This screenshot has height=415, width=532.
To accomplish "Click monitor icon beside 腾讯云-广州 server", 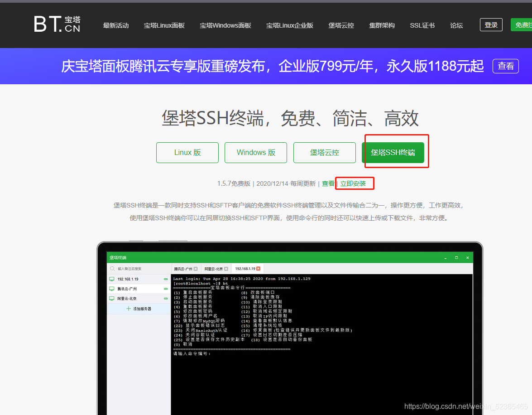I will point(112,289).
